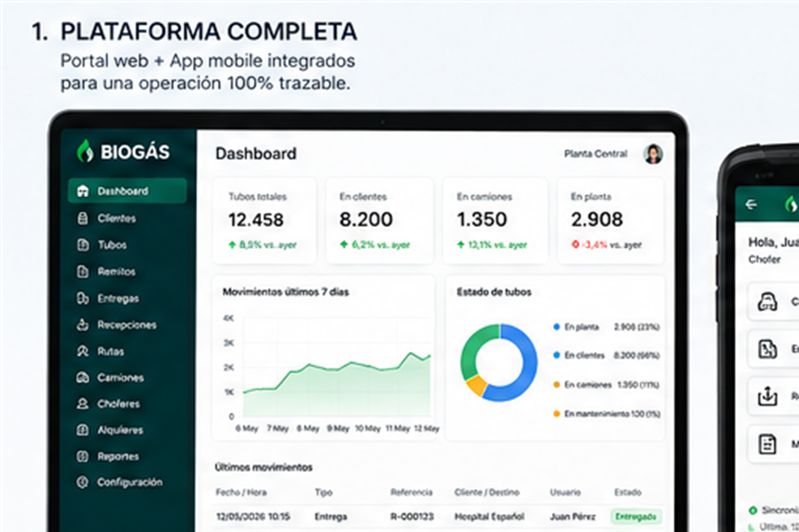Select the Configuración menu label
799x532 pixels.
coord(130,482)
